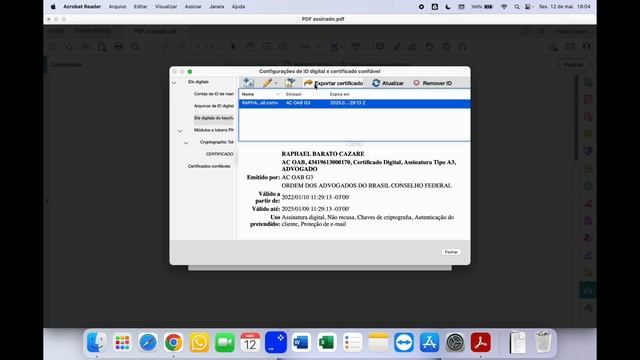Select IDs digitais do keychain item
The height and width of the screenshot is (360, 640).
[213, 118]
